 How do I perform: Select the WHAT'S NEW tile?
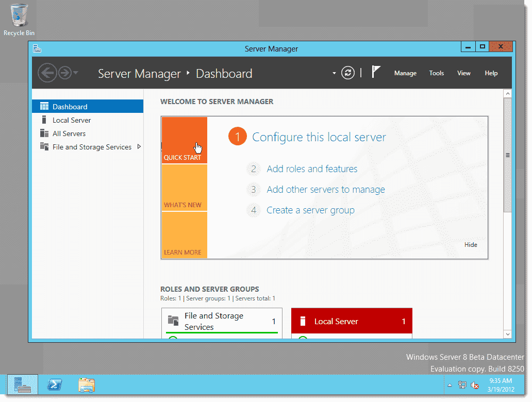pyautogui.click(x=184, y=188)
